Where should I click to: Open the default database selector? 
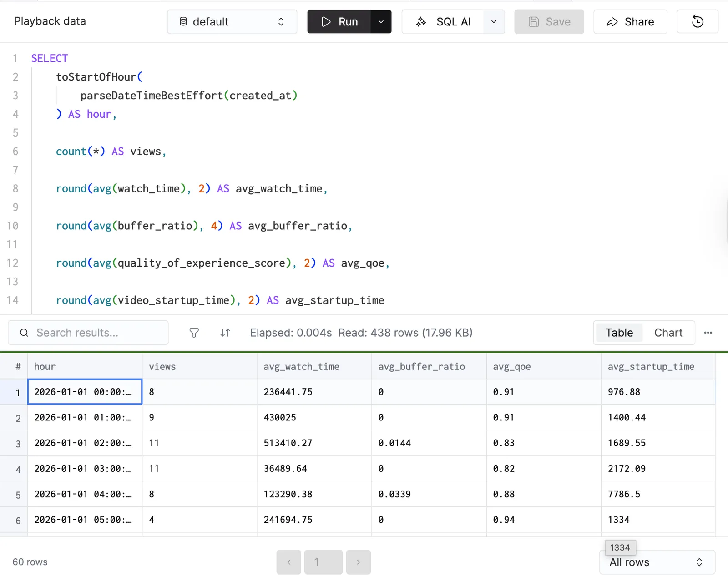232,21
